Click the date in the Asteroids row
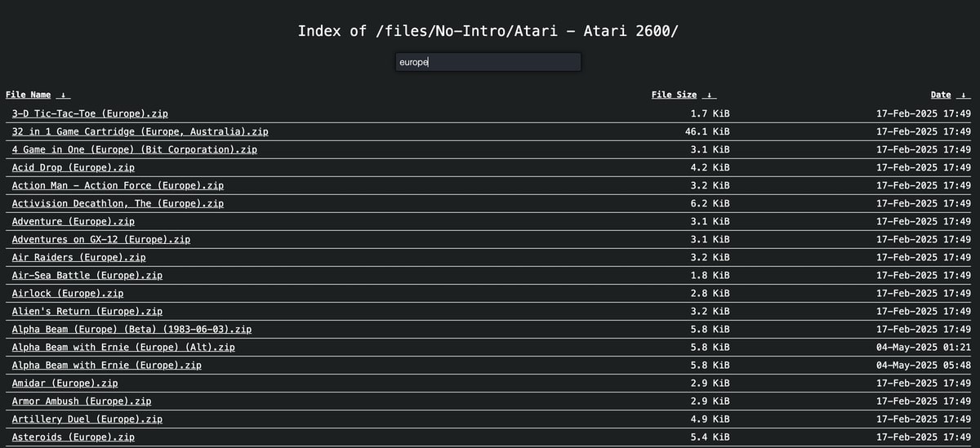Screen dimensions: 980x448 924,437
